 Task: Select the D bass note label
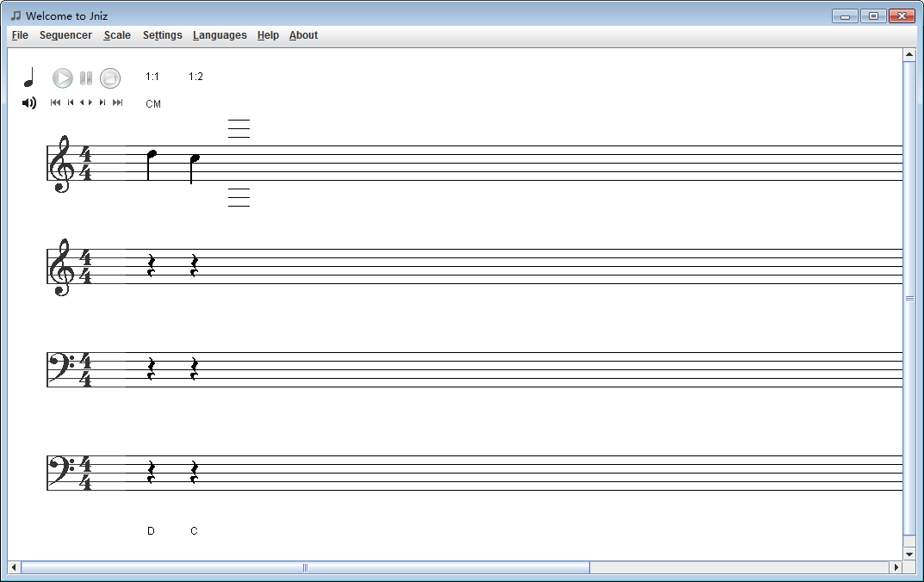[151, 531]
